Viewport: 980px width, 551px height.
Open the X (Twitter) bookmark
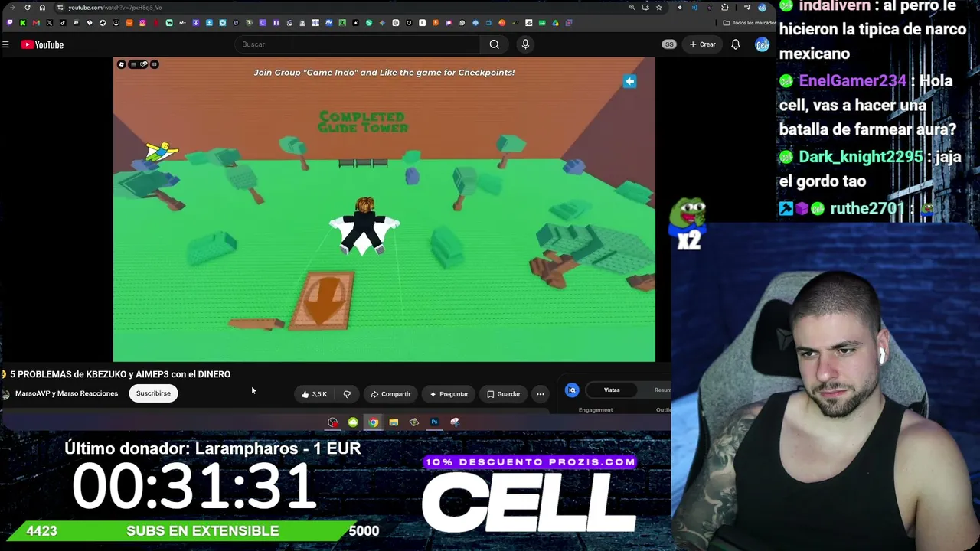pos(49,23)
